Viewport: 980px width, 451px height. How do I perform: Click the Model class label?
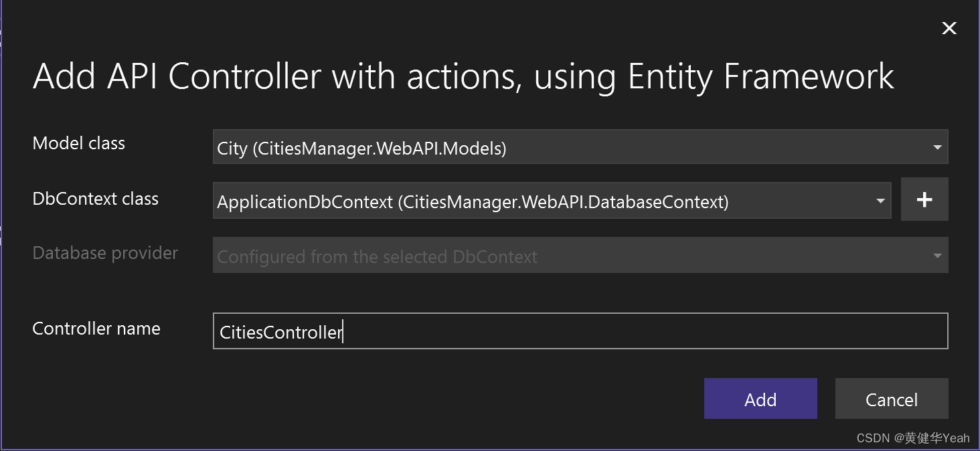[78, 143]
